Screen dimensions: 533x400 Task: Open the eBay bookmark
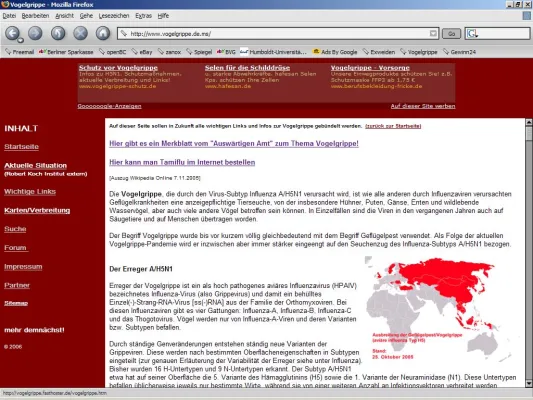point(142,52)
